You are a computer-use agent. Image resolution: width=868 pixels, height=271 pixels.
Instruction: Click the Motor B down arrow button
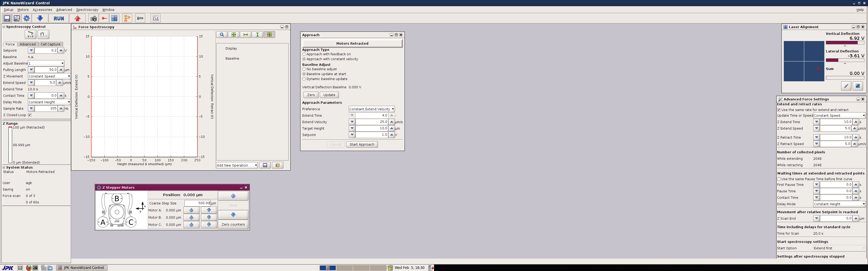tap(209, 218)
